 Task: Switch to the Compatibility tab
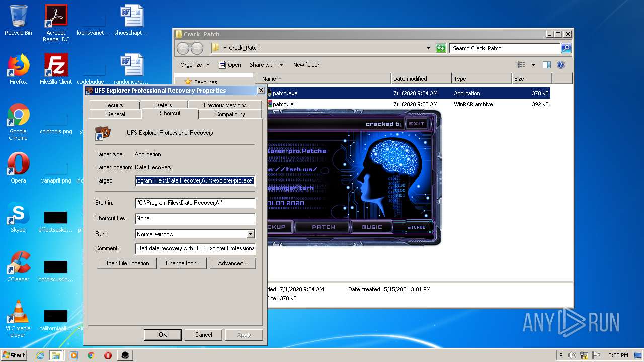point(230,114)
